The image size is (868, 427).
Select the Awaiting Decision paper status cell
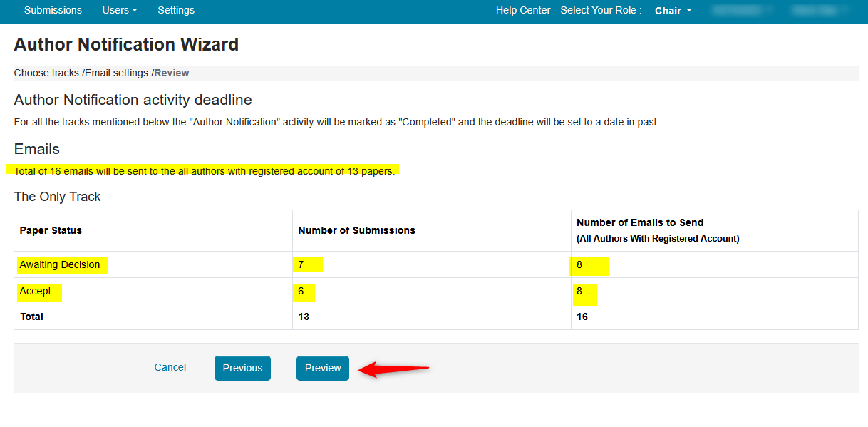click(x=61, y=264)
